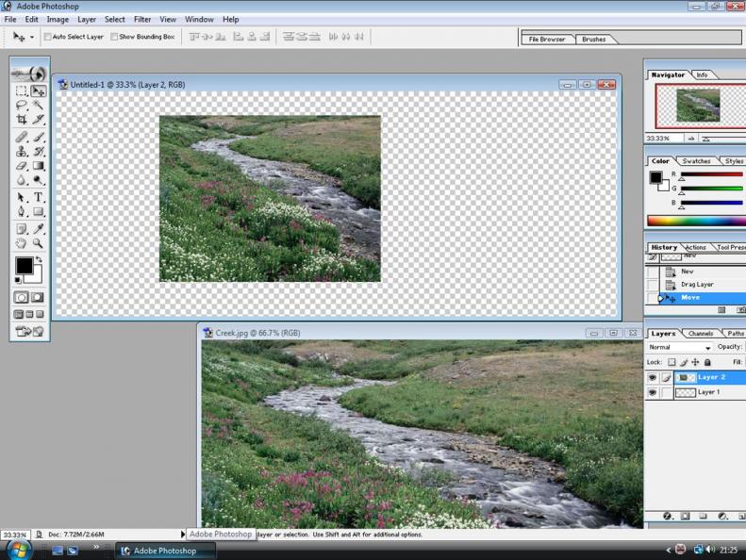Screen dimensions: 746x560
Task: Select the Notes tool
Action: click(x=22, y=229)
